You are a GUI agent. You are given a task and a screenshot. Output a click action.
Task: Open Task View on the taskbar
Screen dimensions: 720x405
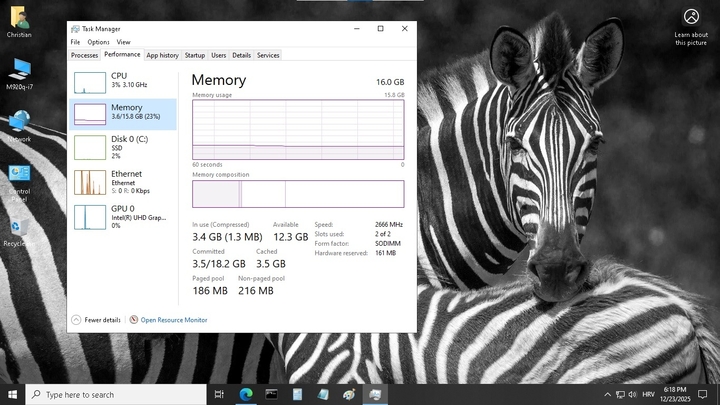point(219,394)
